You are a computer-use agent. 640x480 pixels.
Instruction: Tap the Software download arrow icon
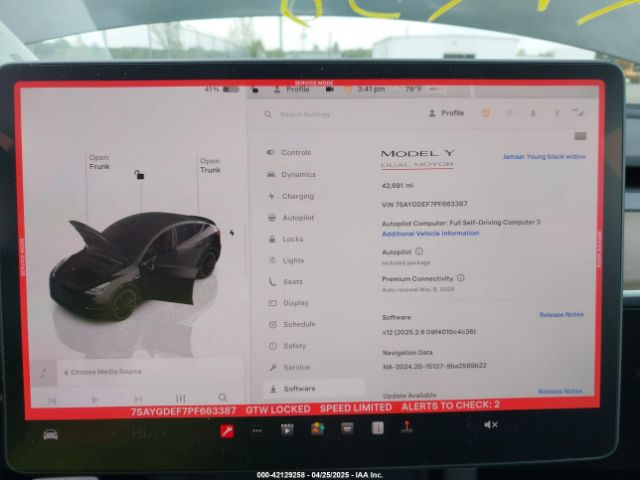tap(273, 389)
